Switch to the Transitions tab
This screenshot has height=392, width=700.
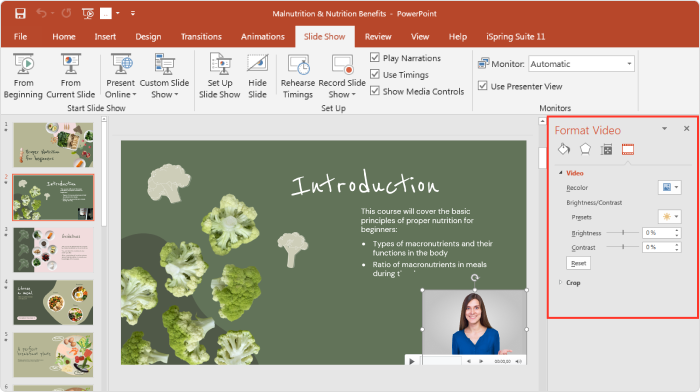(201, 37)
